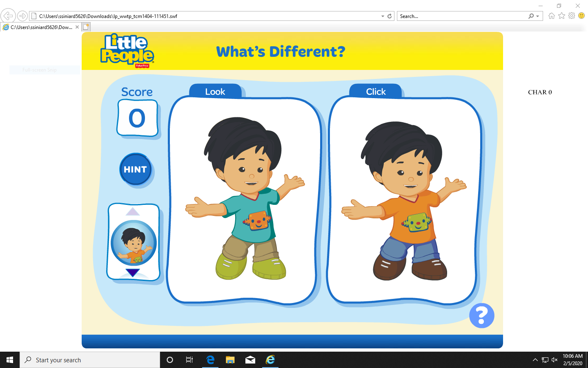Viewport: 588px width, 368px height.
Task: Click the browser Search box
Action: pyautogui.click(x=461, y=16)
